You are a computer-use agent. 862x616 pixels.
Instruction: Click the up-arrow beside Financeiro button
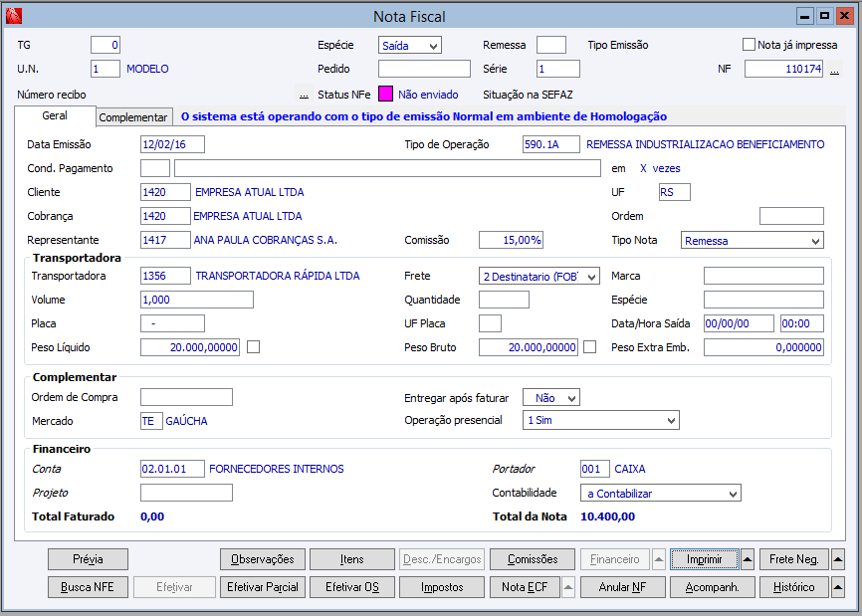pyautogui.click(x=659, y=559)
